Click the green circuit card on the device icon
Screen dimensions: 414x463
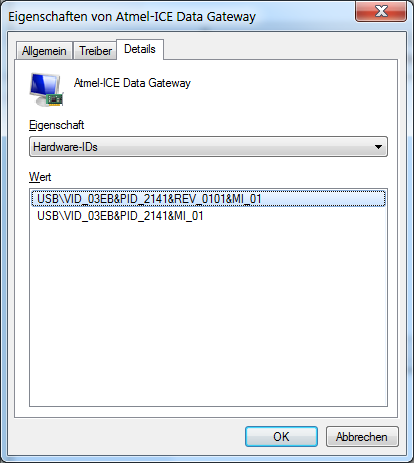click(x=55, y=100)
